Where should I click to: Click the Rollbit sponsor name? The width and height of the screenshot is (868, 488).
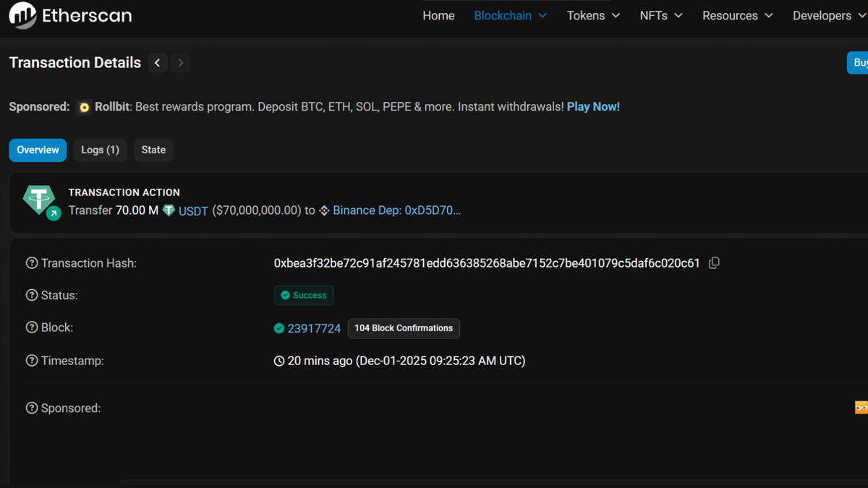click(x=112, y=107)
